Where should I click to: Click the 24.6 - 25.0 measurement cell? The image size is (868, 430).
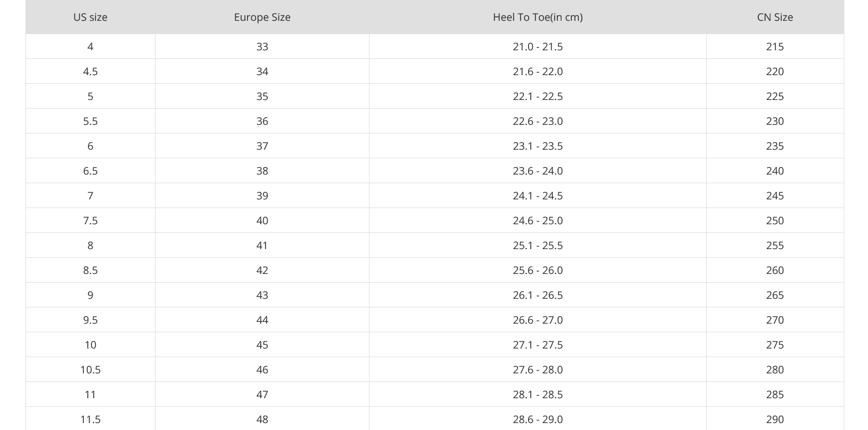click(538, 220)
